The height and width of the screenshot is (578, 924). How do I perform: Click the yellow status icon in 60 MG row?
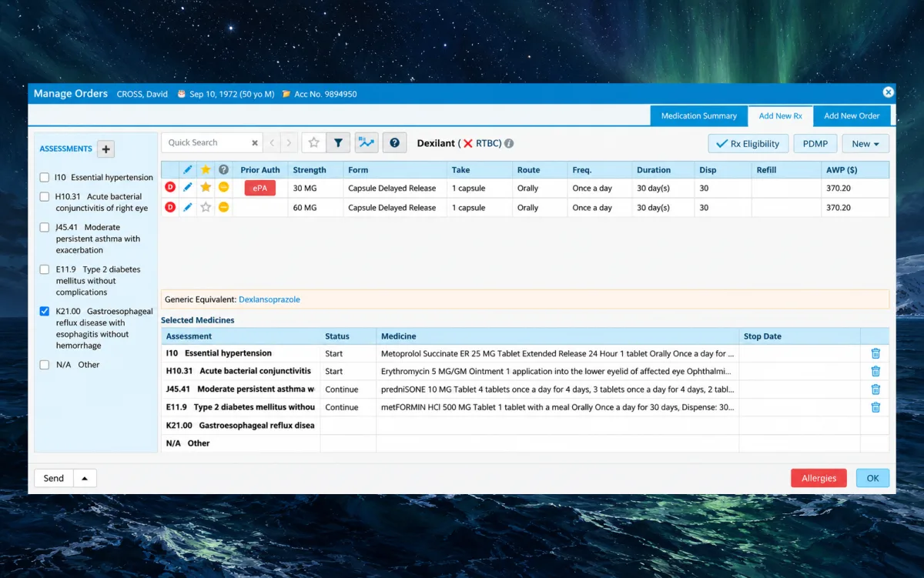point(223,208)
